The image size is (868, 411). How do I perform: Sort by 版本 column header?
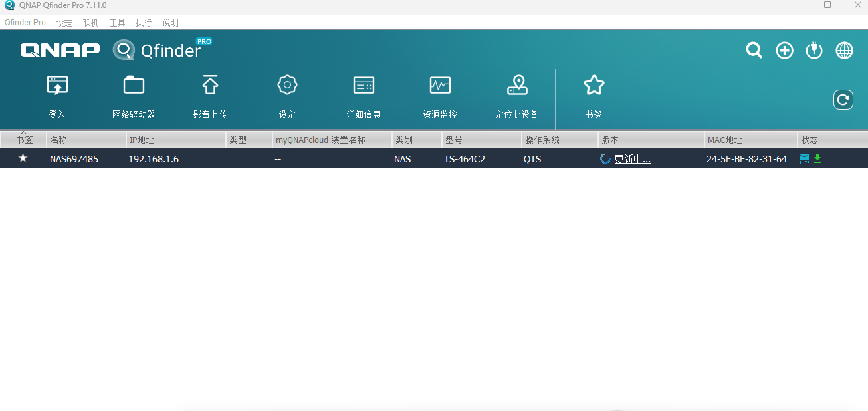651,140
